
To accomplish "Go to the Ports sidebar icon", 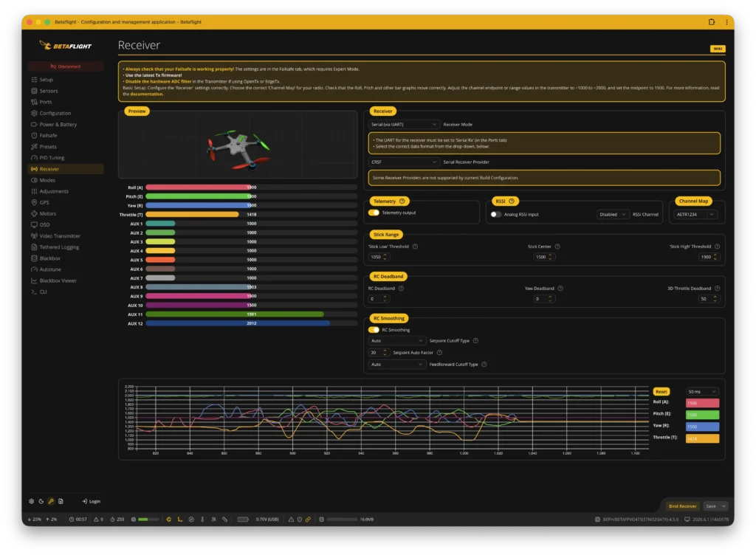I will click(x=34, y=102).
